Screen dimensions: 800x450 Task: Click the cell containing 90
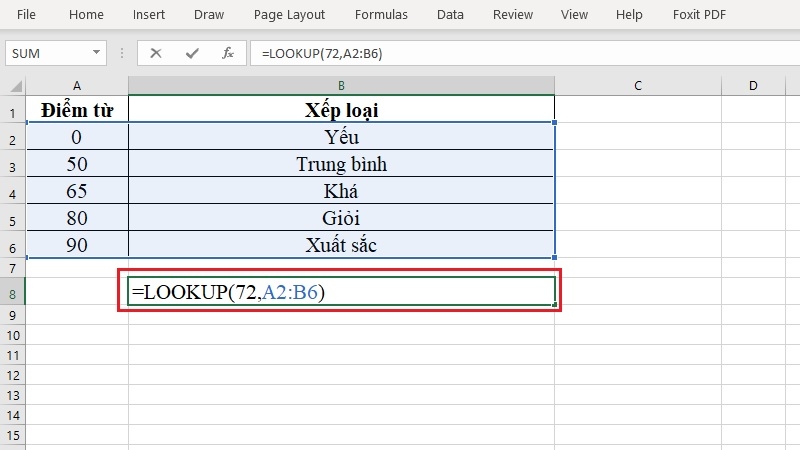(x=77, y=244)
